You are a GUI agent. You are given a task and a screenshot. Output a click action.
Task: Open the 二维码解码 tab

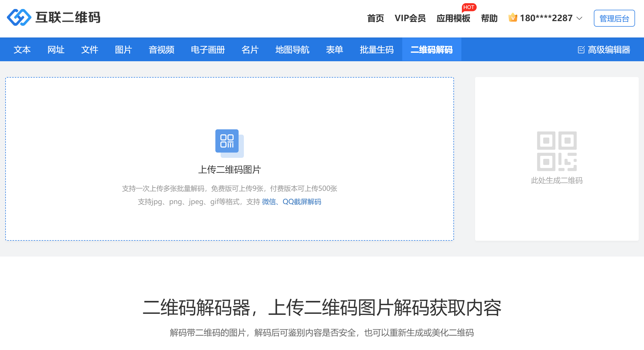(x=432, y=49)
